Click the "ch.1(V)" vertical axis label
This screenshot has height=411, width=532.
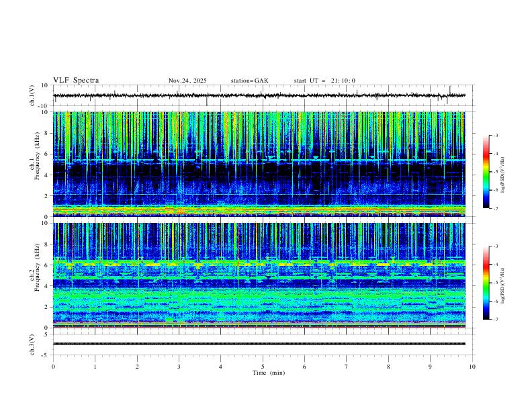[32, 95]
